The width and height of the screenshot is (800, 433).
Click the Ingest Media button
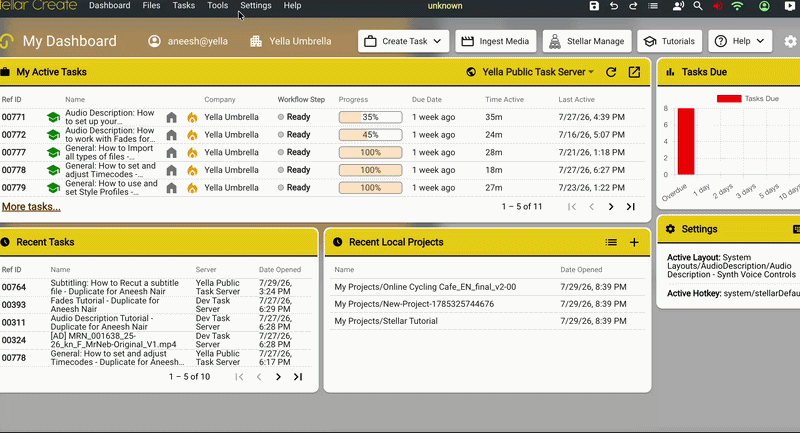click(x=495, y=41)
